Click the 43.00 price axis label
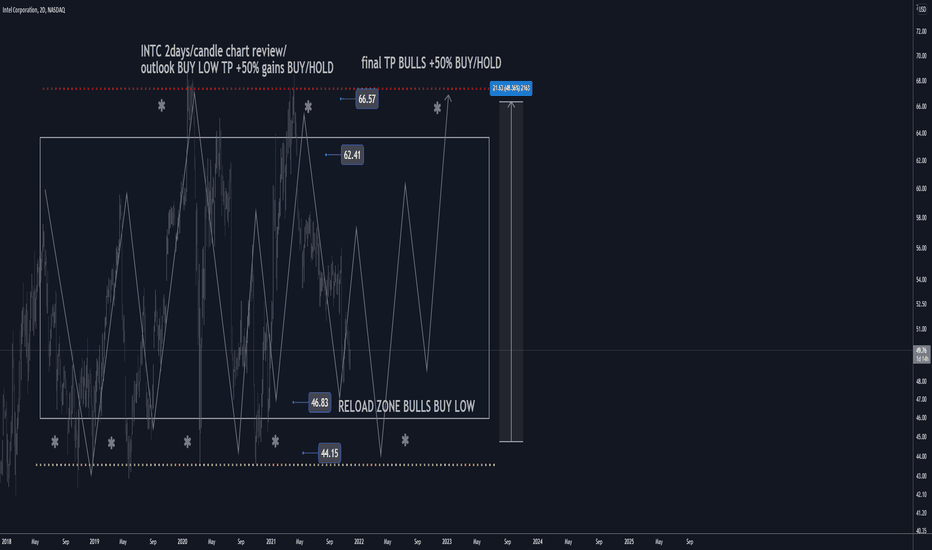The width and height of the screenshot is (932, 550). tap(921, 476)
